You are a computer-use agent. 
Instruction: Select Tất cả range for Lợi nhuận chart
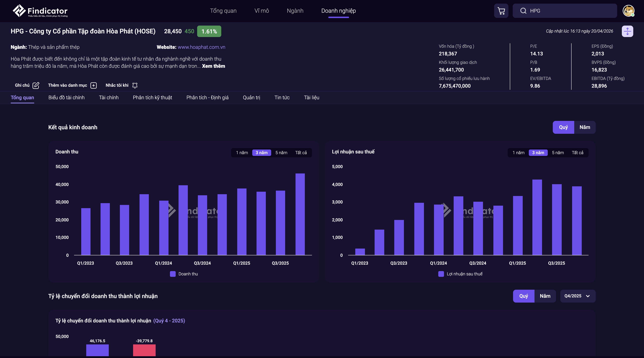click(577, 153)
